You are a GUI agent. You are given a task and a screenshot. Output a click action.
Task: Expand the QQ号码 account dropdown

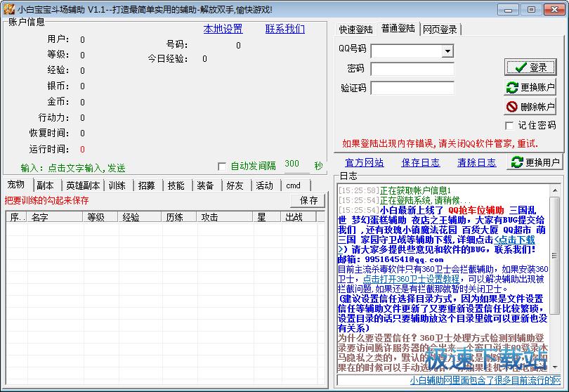tap(447, 51)
